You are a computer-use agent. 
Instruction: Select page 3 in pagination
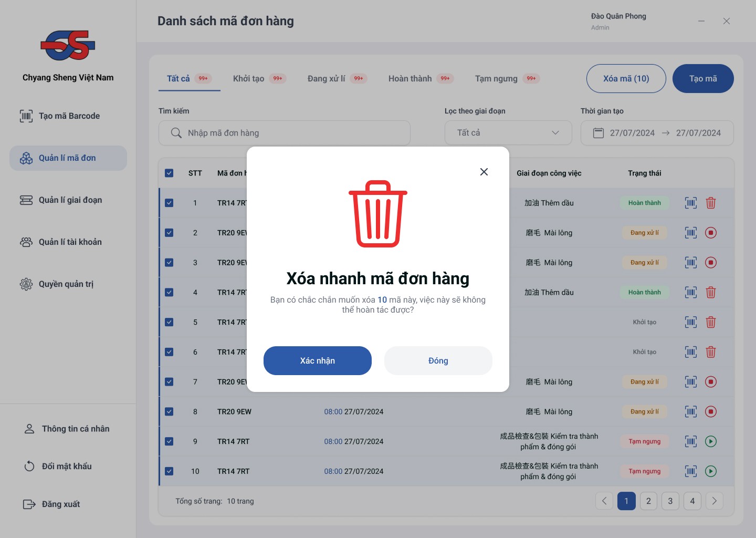coord(670,501)
